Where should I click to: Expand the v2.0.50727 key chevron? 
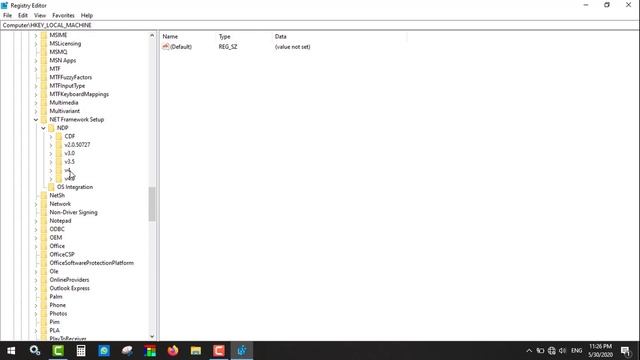[51, 145]
